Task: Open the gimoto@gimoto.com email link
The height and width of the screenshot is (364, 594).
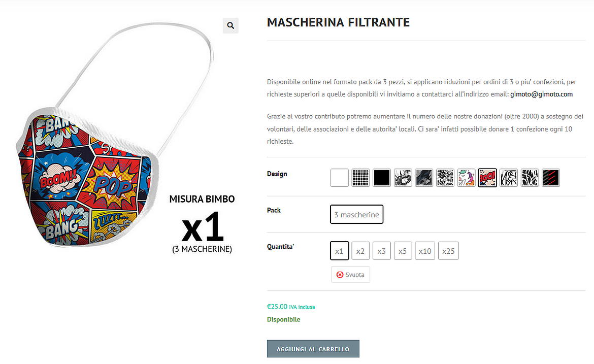Action: 541,94
